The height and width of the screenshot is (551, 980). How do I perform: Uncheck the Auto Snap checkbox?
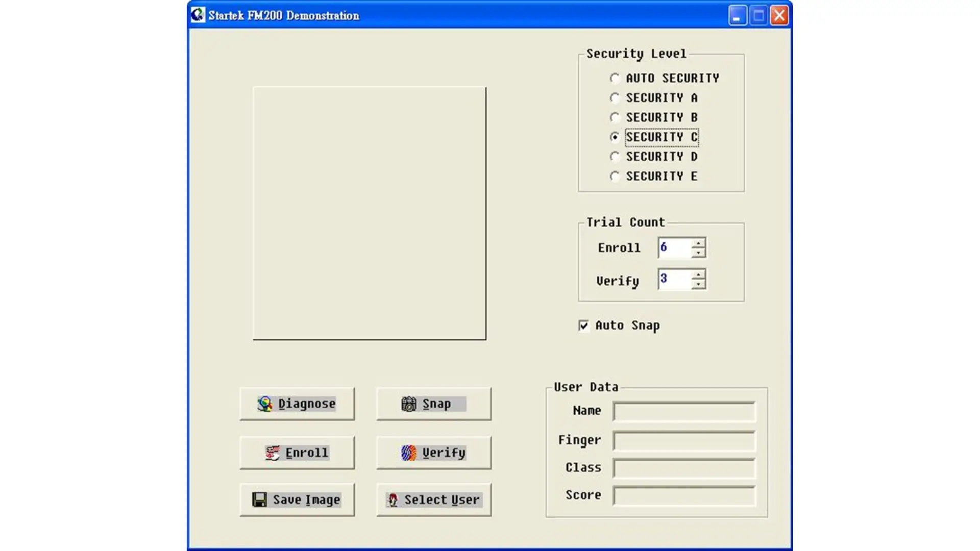point(584,325)
